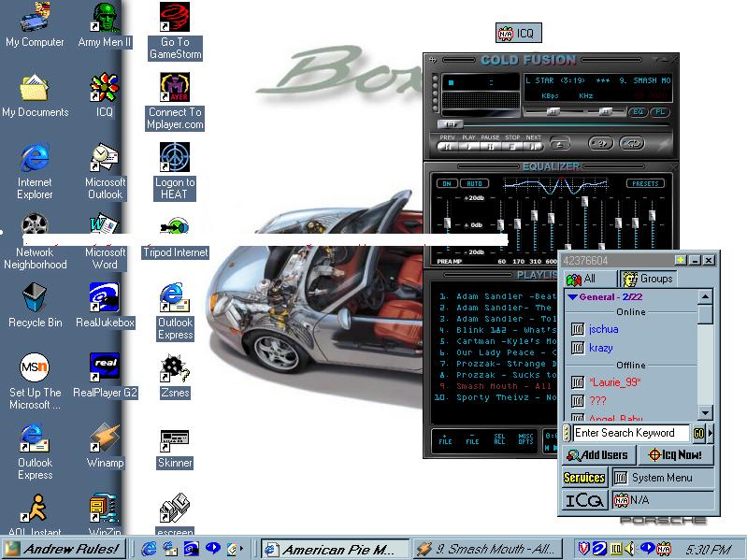Screen dimensions: 747x560
Task: Toggle Winamp shuffle mode button
Action: point(601,143)
